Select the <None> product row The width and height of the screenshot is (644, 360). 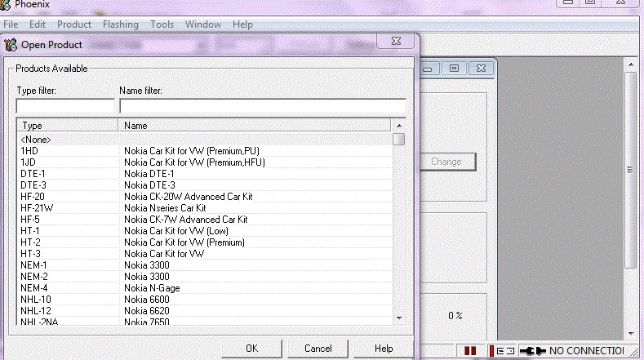pyautogui.click(x=205, y=140)
